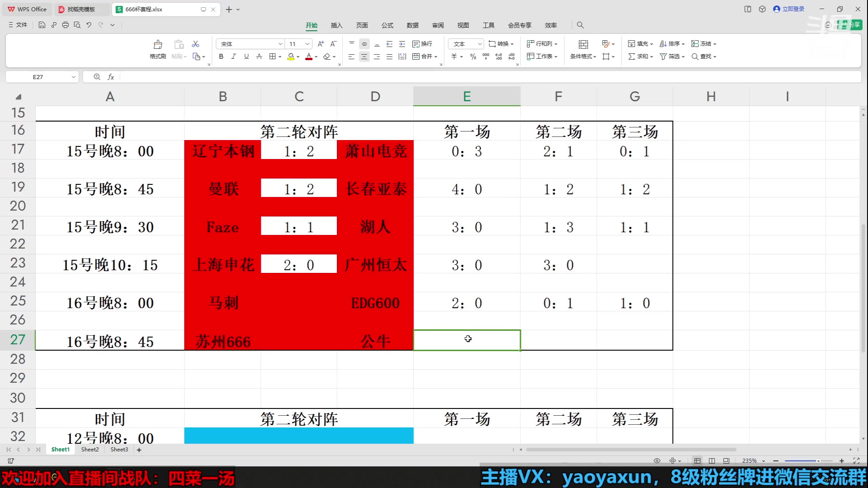
Task: Click the formula bar input field
Action: 491,77
